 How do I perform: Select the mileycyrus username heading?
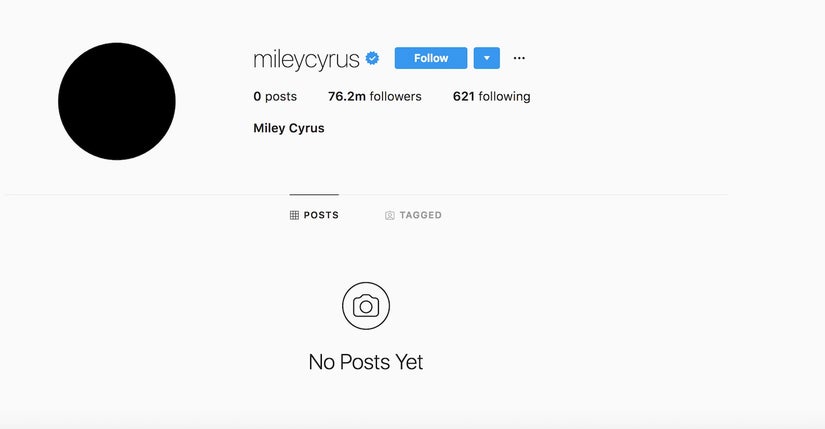pyautogui.click(x=306, y=59)
